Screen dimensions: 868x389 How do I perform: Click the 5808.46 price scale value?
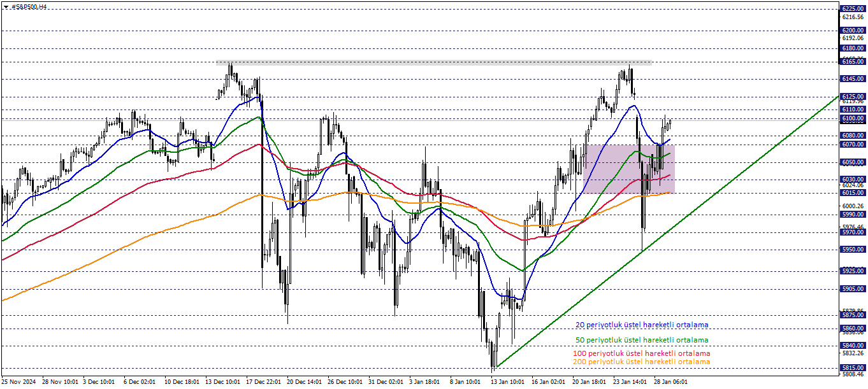pos(853,374)
